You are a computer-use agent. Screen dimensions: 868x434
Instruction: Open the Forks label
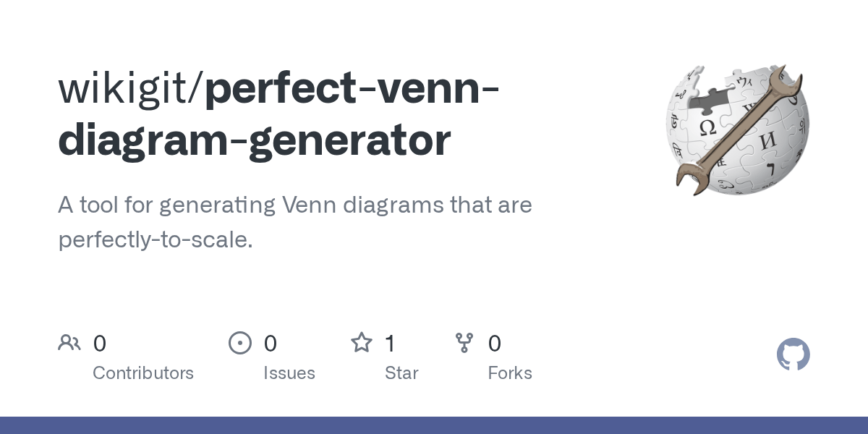click(x=510, y=373)
